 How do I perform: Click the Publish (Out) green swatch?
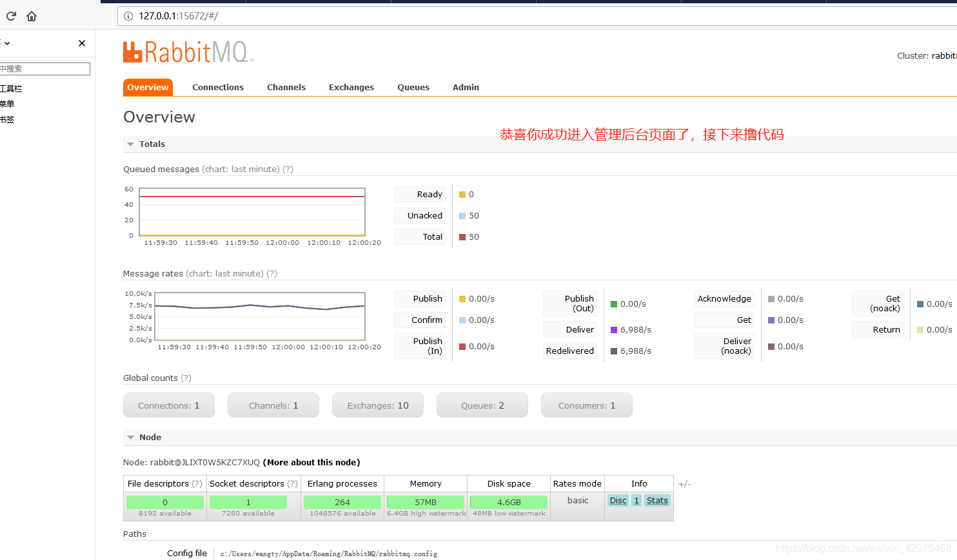614,304
